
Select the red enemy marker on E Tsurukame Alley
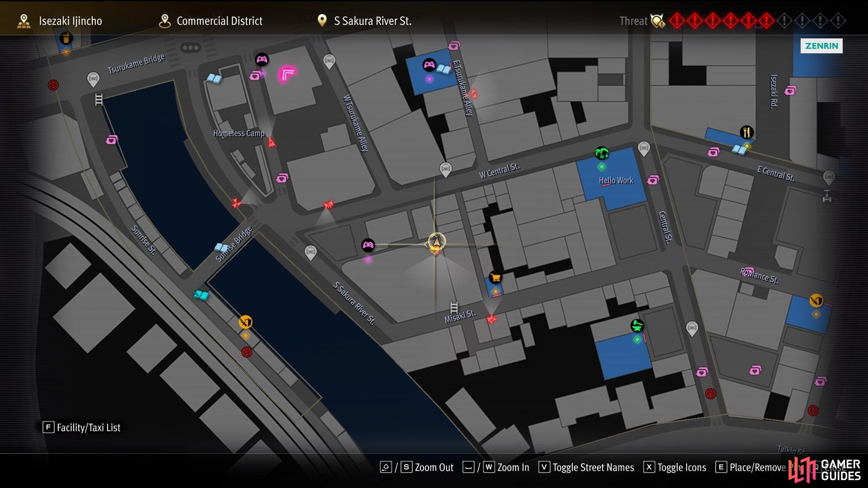click(x=474, y=94)
